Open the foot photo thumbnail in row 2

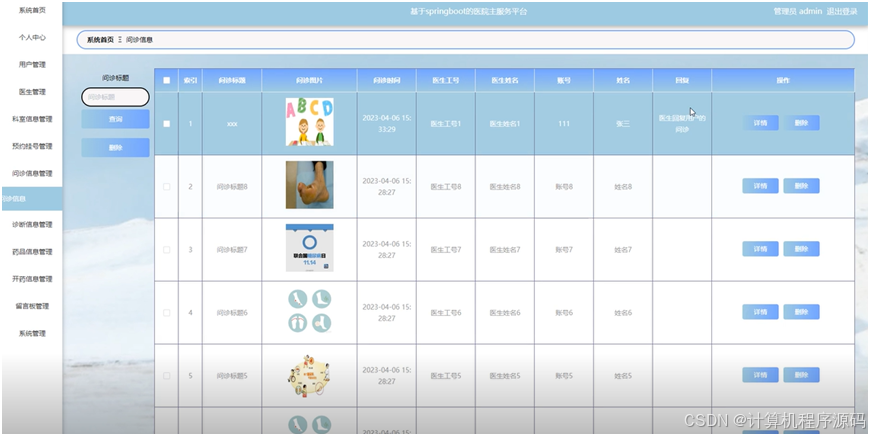(x=310, y=185)
